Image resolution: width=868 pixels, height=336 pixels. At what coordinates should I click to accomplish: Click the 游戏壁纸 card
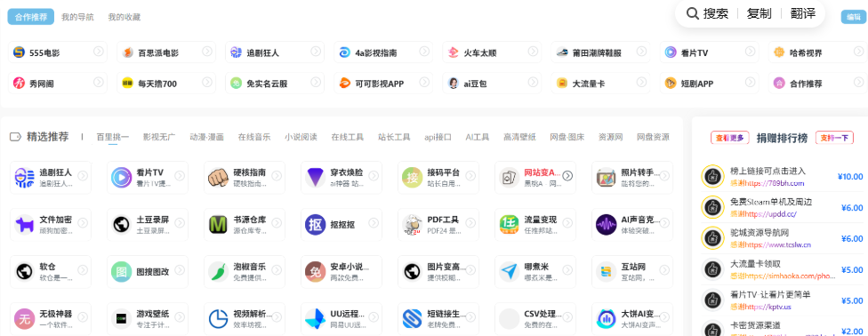pyautogui.click(x=148, y=319)
